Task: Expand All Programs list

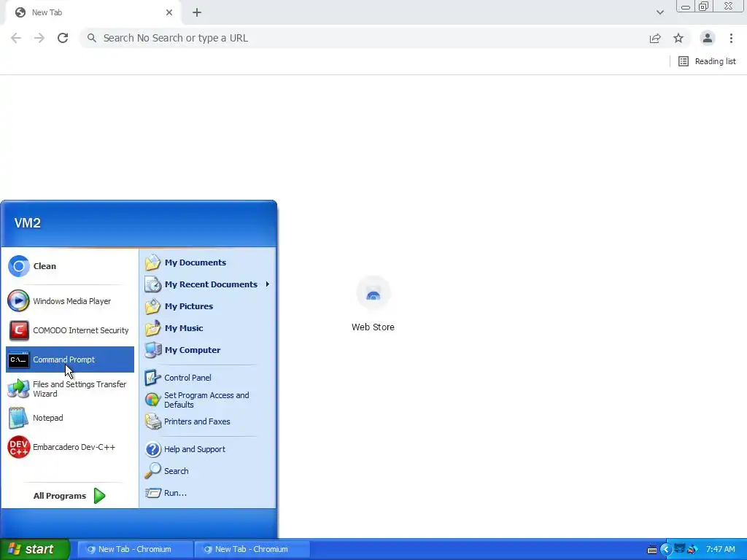Action: click(x=69, y=496)
